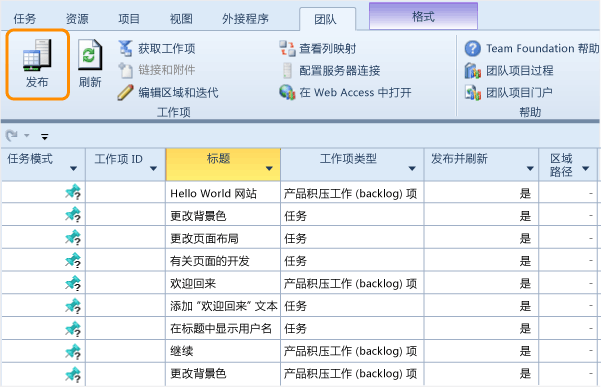Select the 在标题中显示用户名 cell
601x387 pixels.
(x=223, y=328)
